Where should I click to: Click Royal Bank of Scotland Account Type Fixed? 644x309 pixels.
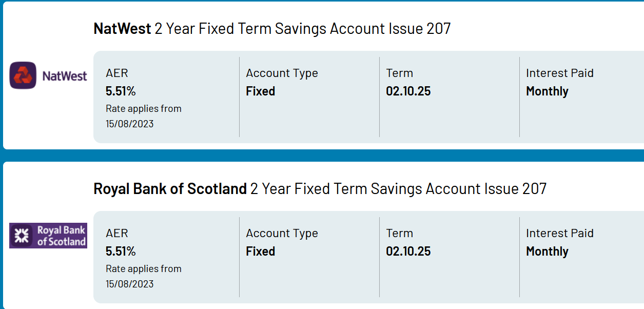coord(261,252)
